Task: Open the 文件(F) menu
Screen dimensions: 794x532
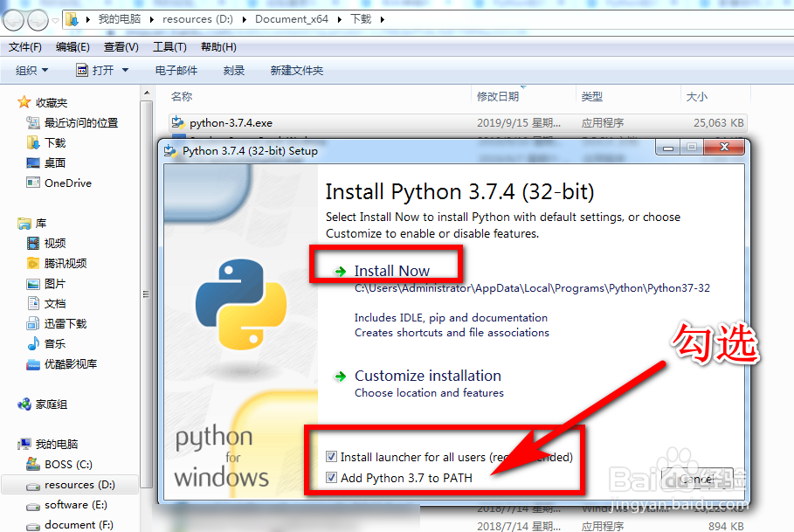Action: click(24, 47)
